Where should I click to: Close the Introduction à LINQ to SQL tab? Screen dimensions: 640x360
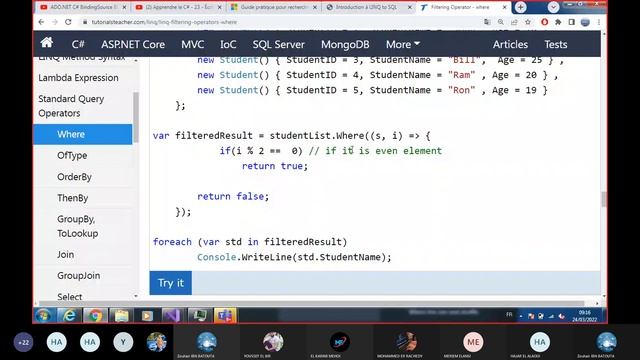pos(410,7)
